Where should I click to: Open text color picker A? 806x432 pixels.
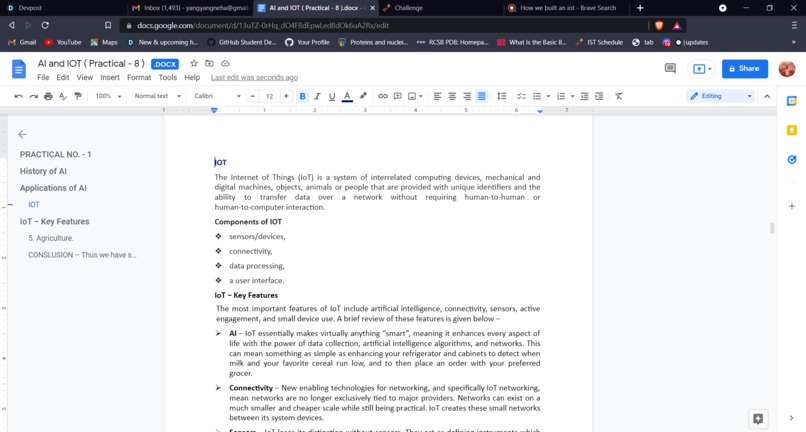pos(347,96)
